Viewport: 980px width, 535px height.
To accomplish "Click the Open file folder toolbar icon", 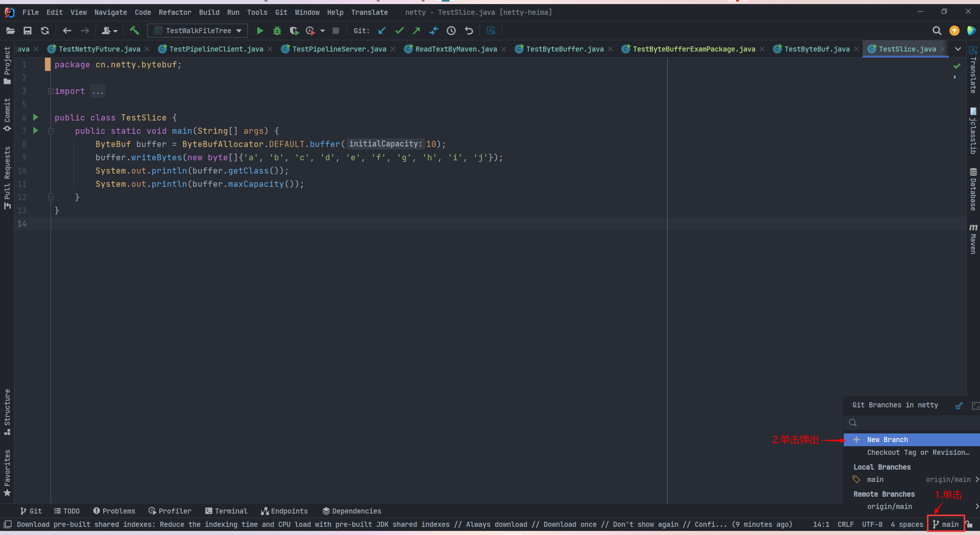I will point(10,31).
